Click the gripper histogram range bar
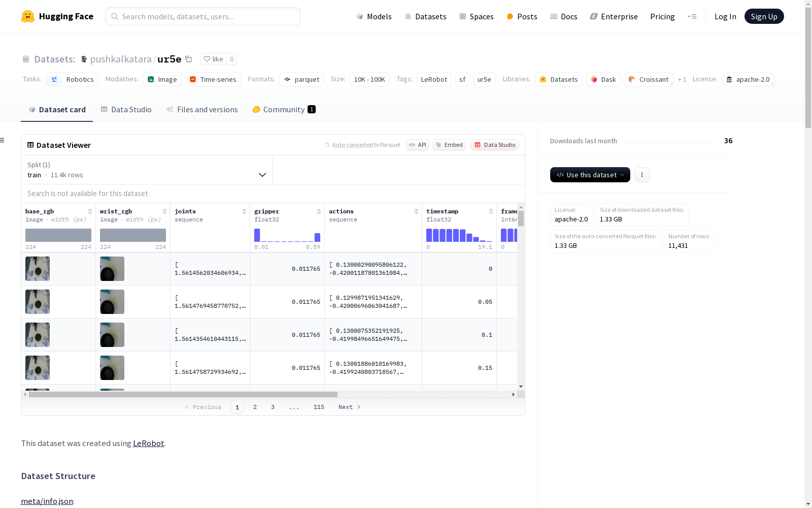Viewport: 812px width, 508px height. (287, 235)
